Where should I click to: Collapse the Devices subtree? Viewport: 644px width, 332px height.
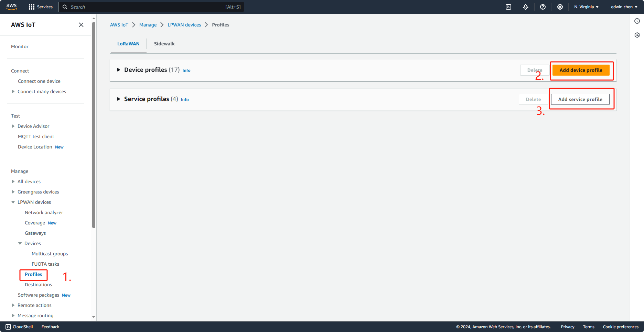click(x=20, y=243)
